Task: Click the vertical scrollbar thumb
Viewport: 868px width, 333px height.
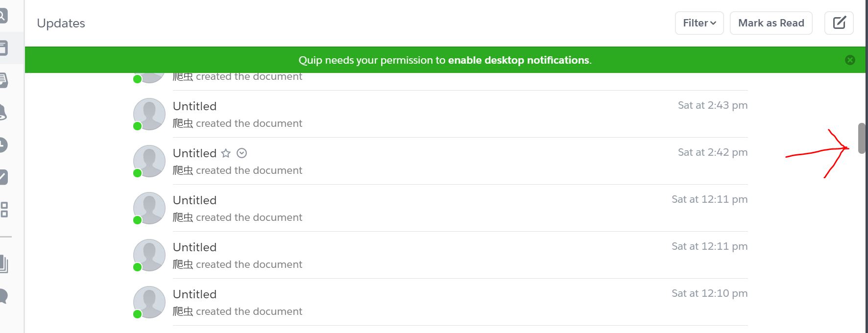Action: tap(862, 139)
